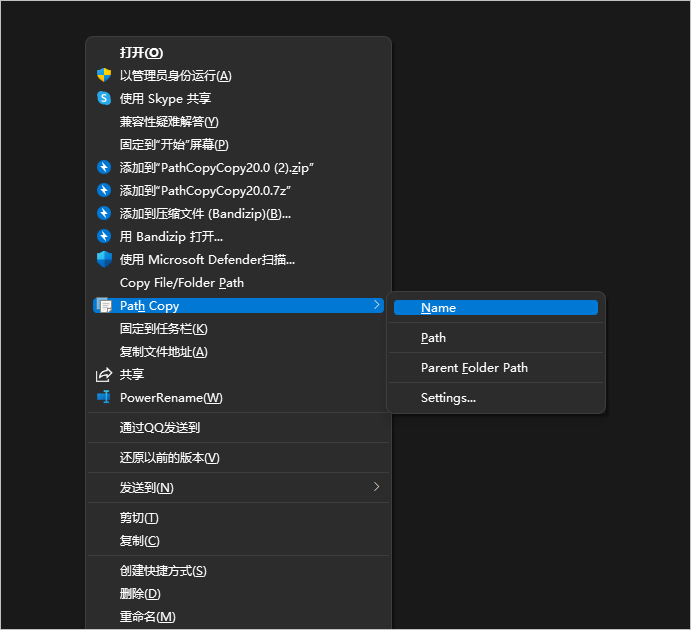
Task: Click the PowerRename icon
Action: pyautogui.click(x=103, y=397)
